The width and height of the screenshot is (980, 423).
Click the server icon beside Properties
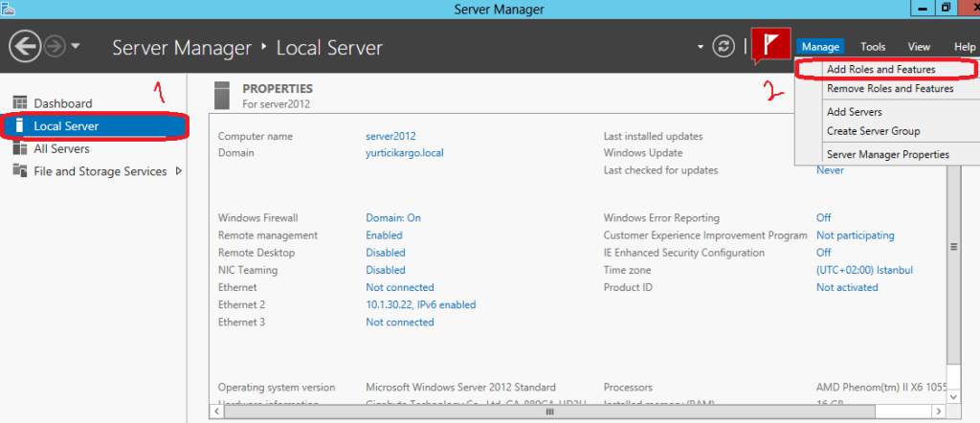click(x=222, y=95)
